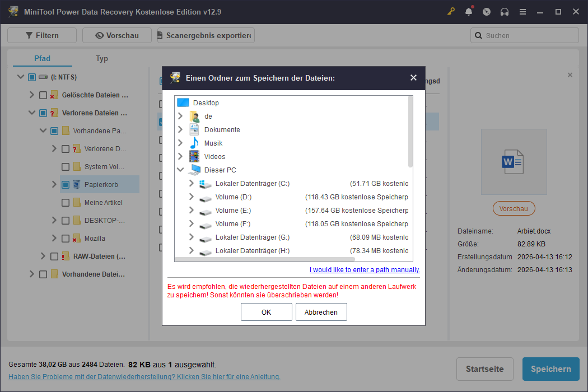Select the Dokumente folder icon

click(194, 130)
